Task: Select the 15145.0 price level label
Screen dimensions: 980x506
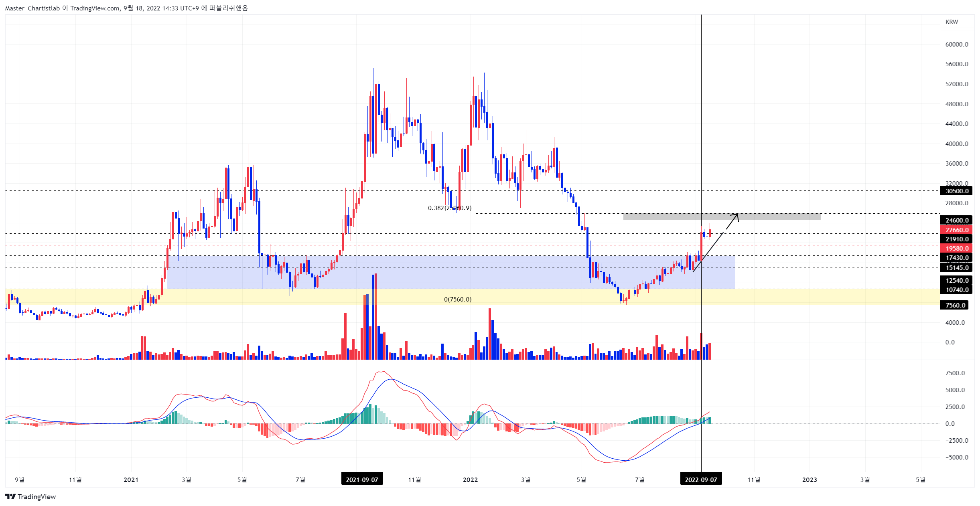Action: (x=956, y=267)
